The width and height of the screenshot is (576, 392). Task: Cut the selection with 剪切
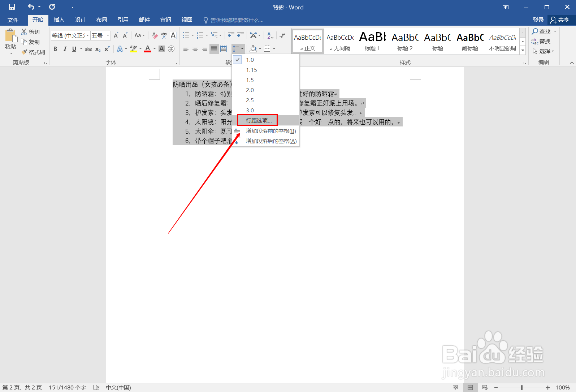click(x=31, y=32)
